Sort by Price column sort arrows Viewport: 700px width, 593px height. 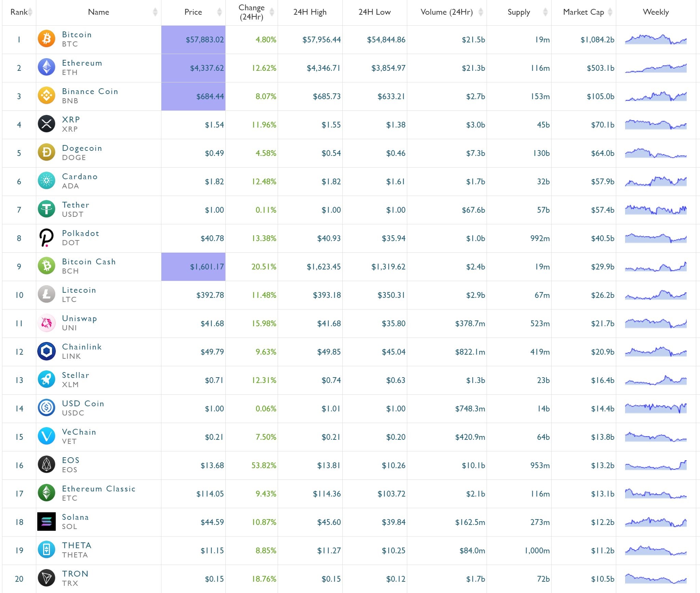pyautogui.click(x=220, y=12)
